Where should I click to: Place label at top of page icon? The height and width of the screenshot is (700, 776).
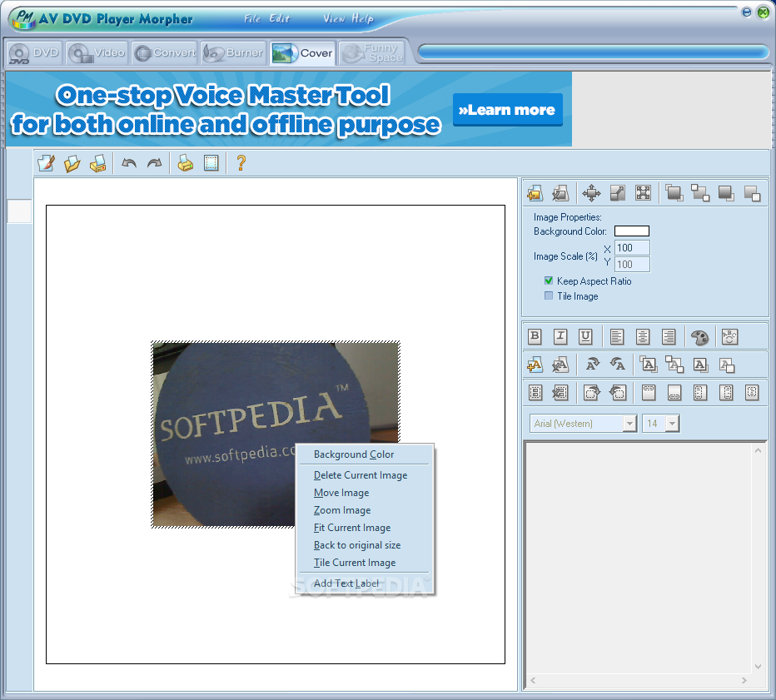point(649,393)
